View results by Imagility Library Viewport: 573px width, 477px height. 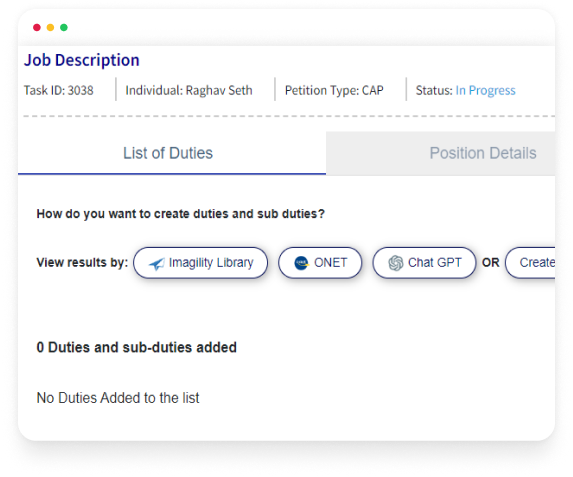click(201, 263)
